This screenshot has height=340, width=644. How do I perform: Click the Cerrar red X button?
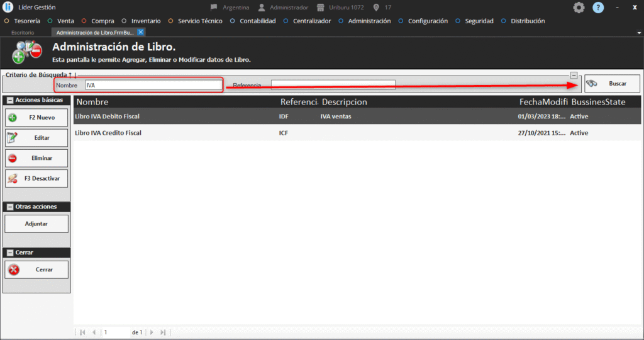tap(36, 269)
